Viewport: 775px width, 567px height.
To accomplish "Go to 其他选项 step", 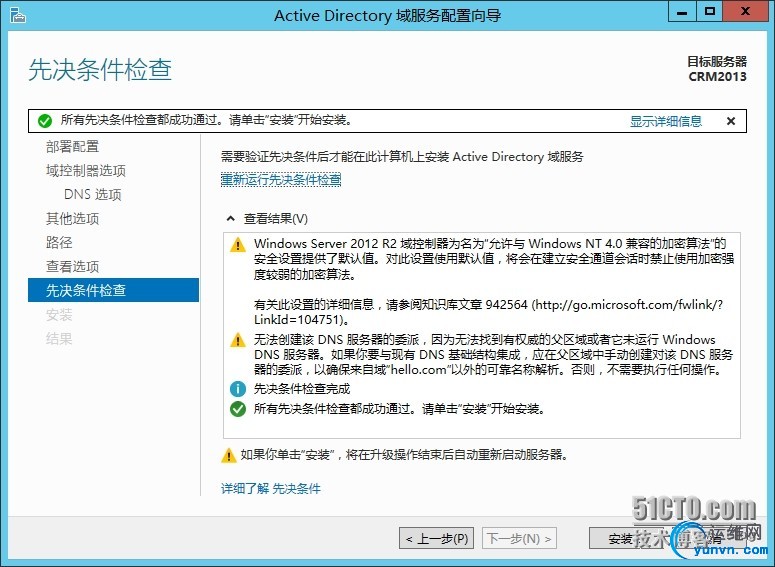I will click(x=72, y=218).
